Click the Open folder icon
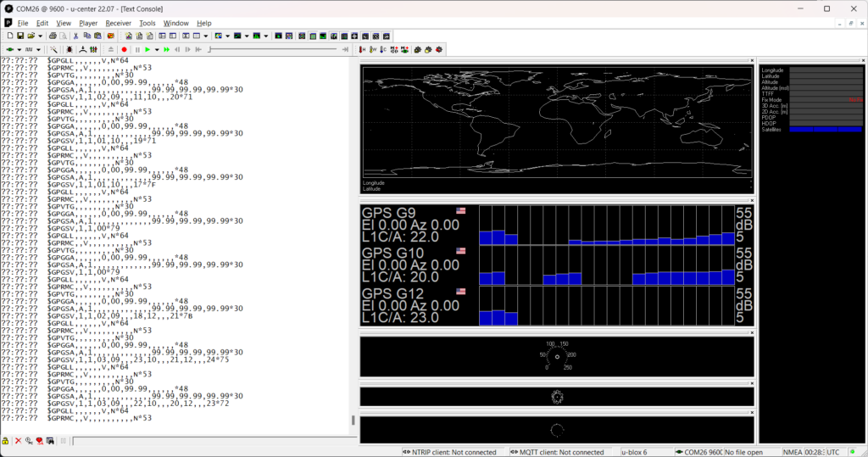The image size is (868, 457). pos(31,36)
